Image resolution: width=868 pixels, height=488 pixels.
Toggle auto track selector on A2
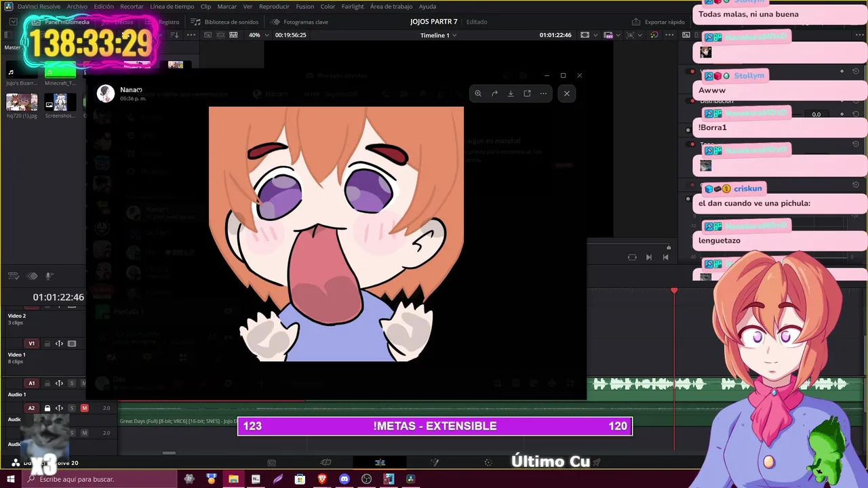pos(59,408)
